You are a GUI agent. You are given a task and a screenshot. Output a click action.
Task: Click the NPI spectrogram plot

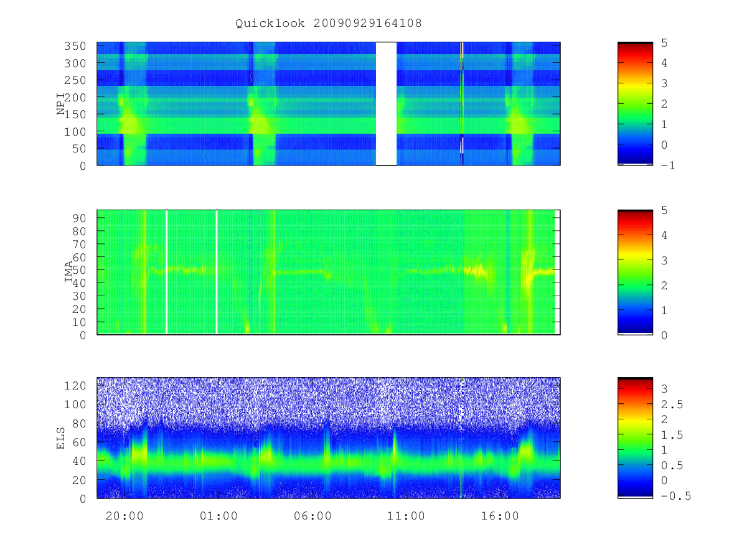[x=329, y=104]
